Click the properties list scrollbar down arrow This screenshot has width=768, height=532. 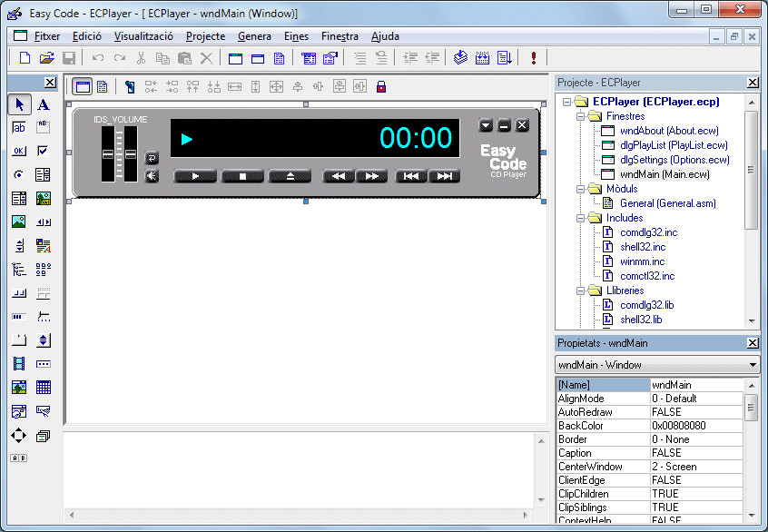752,516
